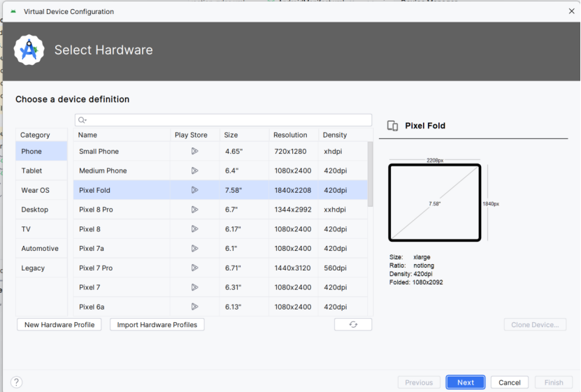This screenshot has width=581, height=392.
Task: Select the TV category
Action: [41, 228]
